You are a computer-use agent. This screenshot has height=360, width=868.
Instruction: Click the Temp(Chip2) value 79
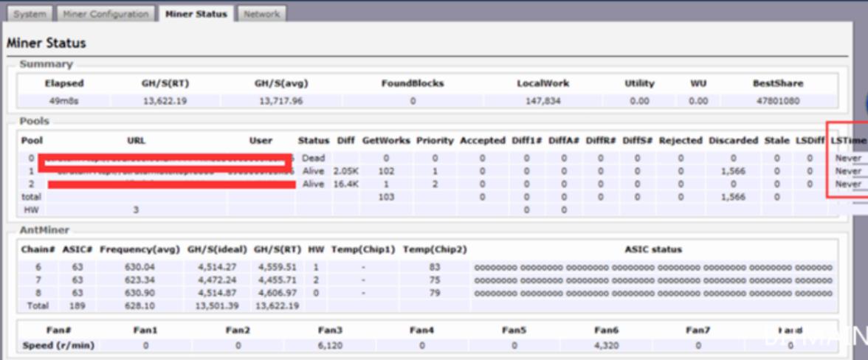435,293
